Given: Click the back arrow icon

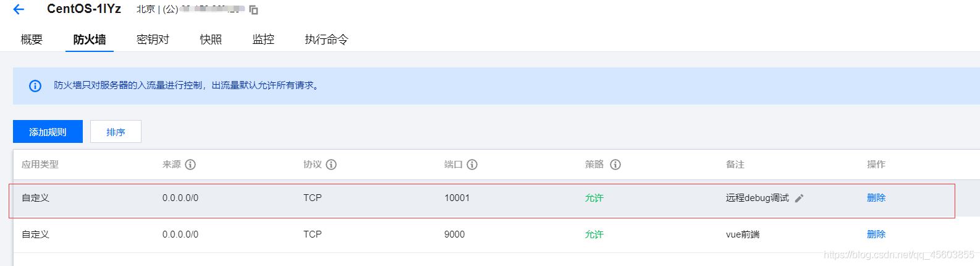Looking at the screenshot, I should coord(19,9).
